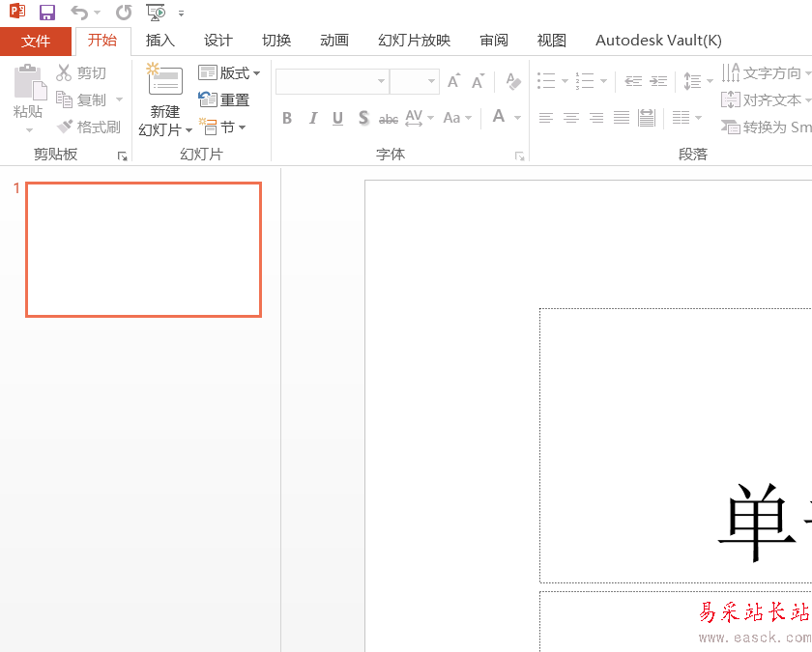The height and width of the screenshot is (652, 812).
Task: Open the 设计 design tab
Action: (217, 41)
